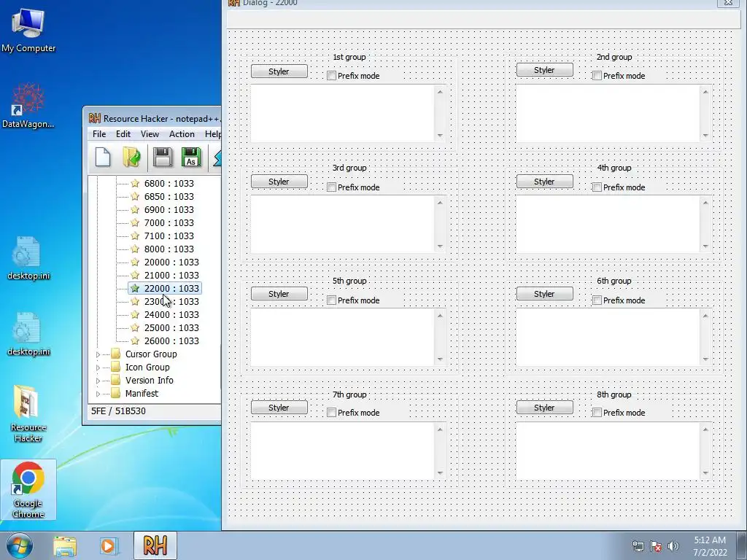747x560 pixels.
Task: Click star icon of 20000 : 1033
Action: point(135,262)
